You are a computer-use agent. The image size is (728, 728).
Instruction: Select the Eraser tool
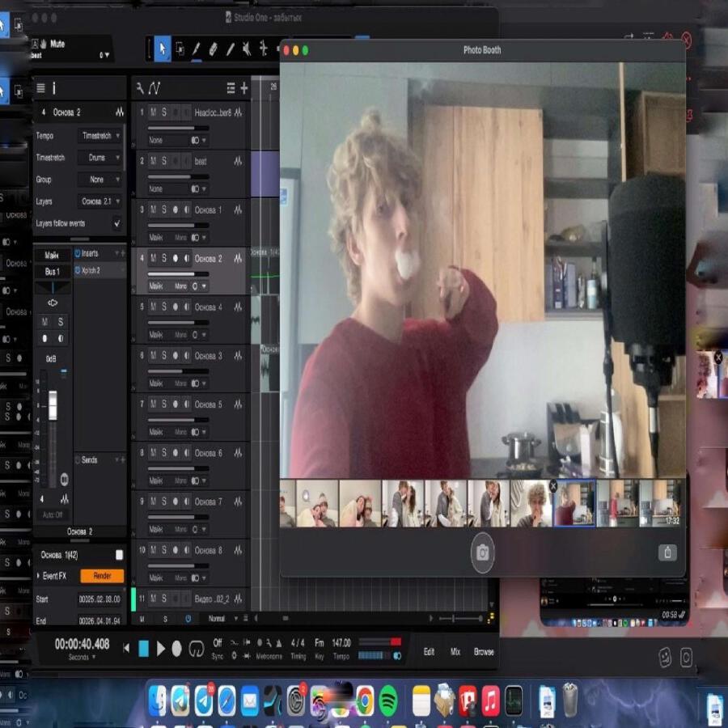pos(213,49)
